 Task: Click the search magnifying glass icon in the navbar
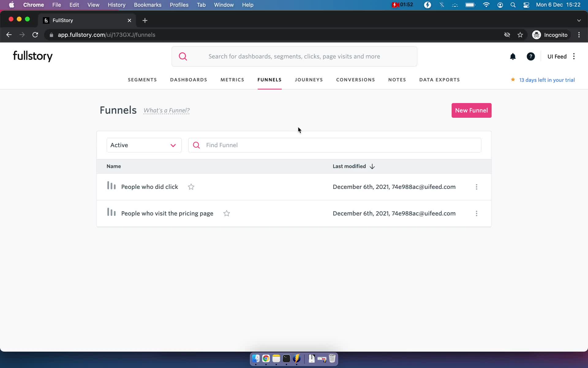pos(183,56)
